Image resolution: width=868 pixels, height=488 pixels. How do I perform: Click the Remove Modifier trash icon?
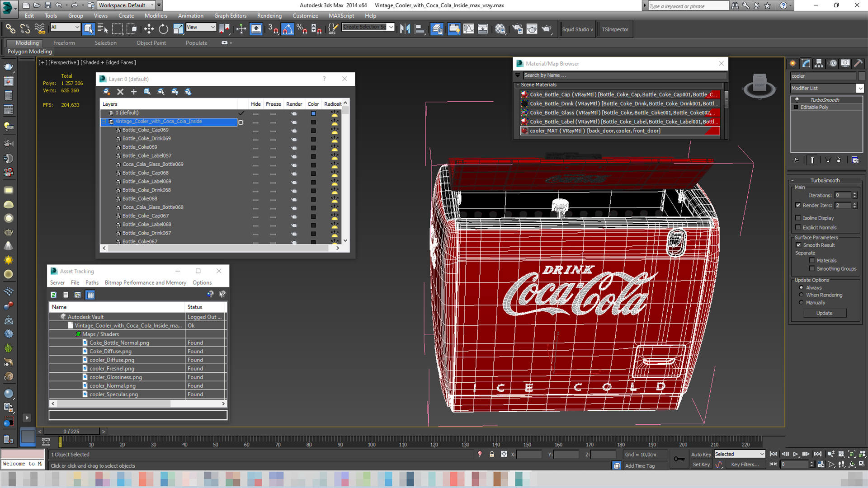[x=839, y=160]
